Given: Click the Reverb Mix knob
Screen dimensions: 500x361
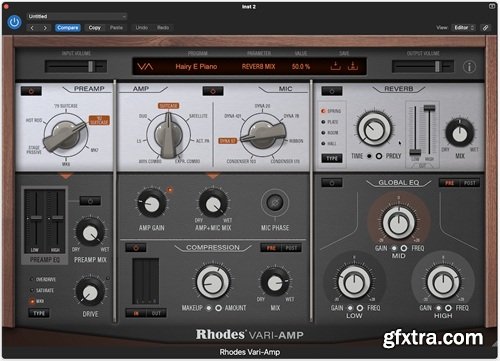Looking at the screenshot, I should pyautogui.click(x=460, y=133).
